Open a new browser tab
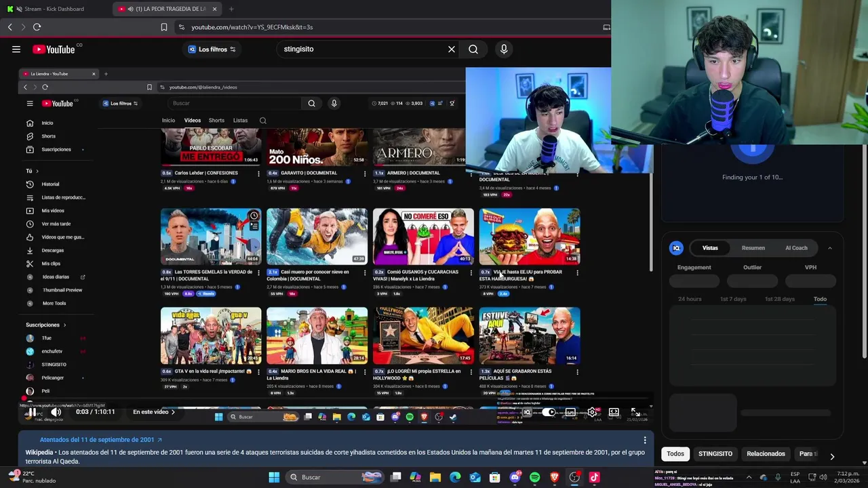868x488 pixels. (231, 9)
